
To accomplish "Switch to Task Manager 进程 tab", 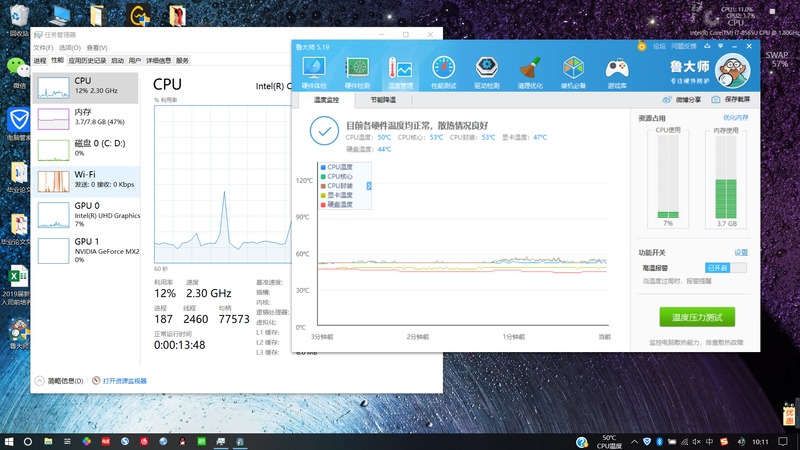I will (40, 61).
